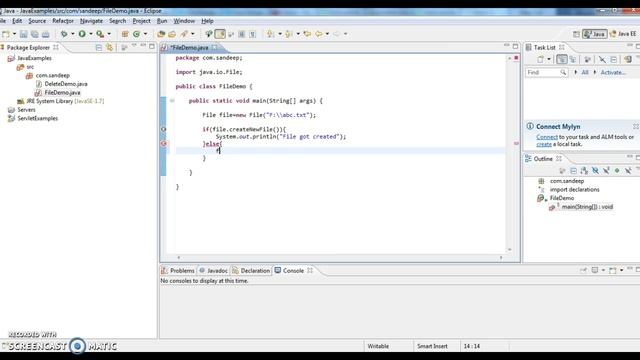This screenshot has height=360, width=640.
Task: Toggle Hide Local Types in Outline toolbar
Action: click(x=628, y=171)
